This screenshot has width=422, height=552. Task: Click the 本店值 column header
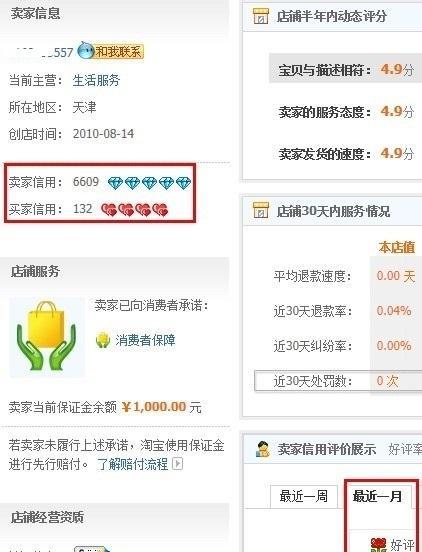pyautogui.click(x=397, y=247)
